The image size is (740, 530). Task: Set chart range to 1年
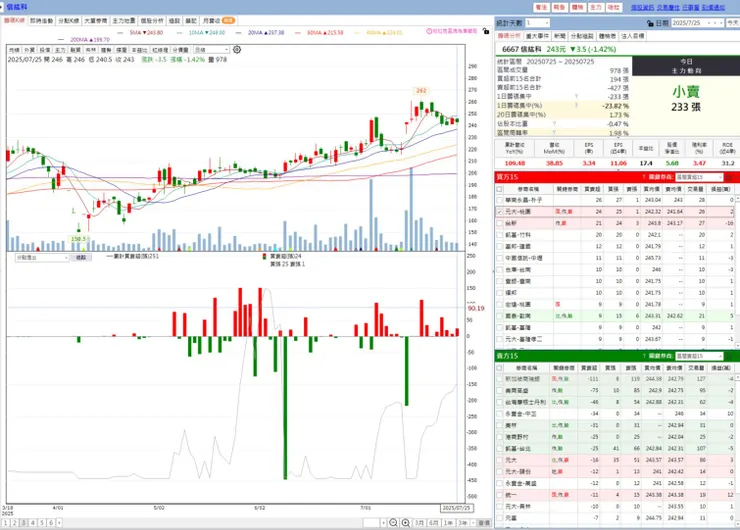pyautogui.click(x=448, y=522)
